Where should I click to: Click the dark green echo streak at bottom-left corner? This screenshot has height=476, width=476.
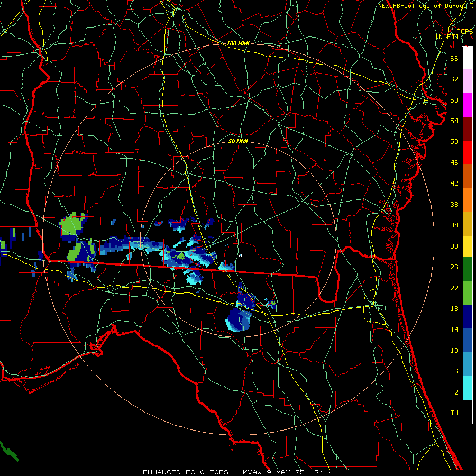9,452
